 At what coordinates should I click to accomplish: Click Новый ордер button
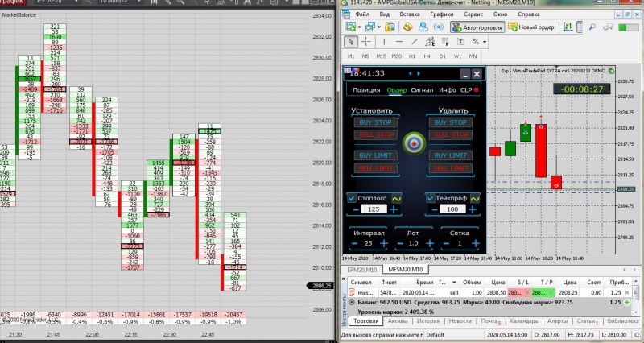(531, 27)
